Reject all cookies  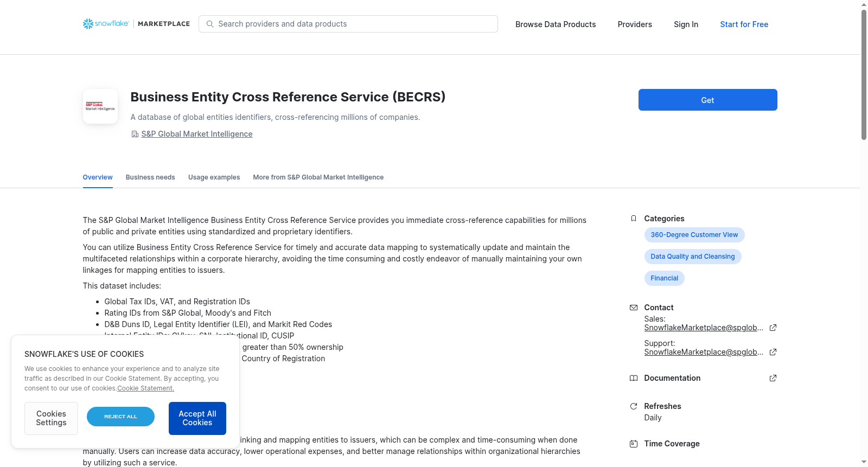pos(120,417)
